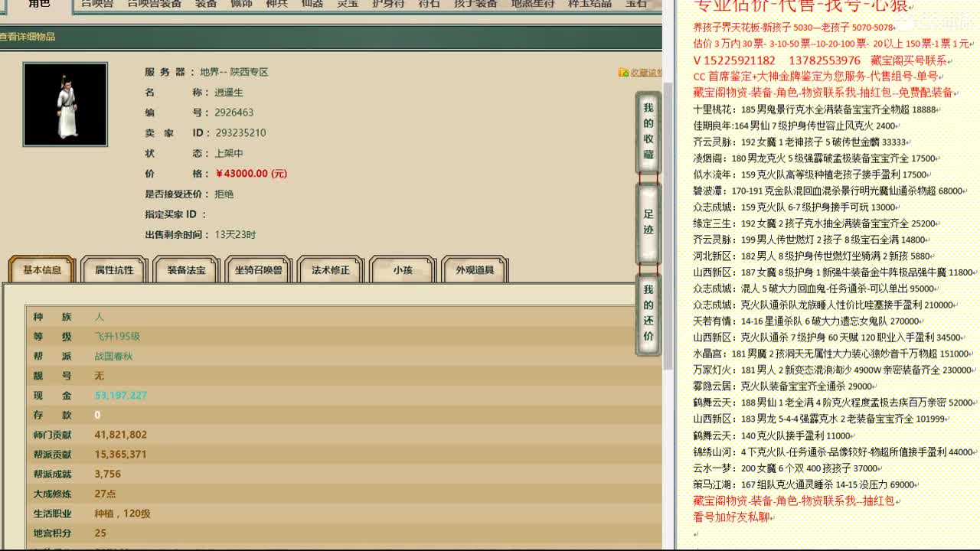Switch to the 属性抗性 tab
The width and height of the screenshot is (980, 551).
[x=114, y=269]
